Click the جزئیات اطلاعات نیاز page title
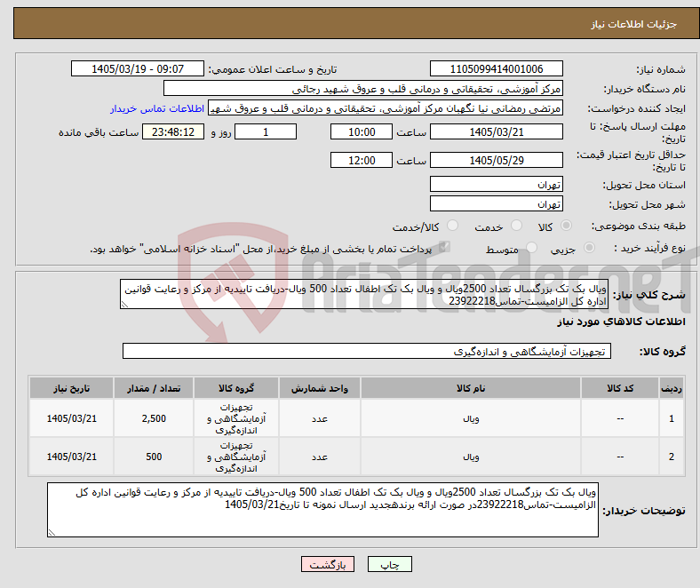The height and width of the screenshot is (588, 700). [x=634, y=24]
